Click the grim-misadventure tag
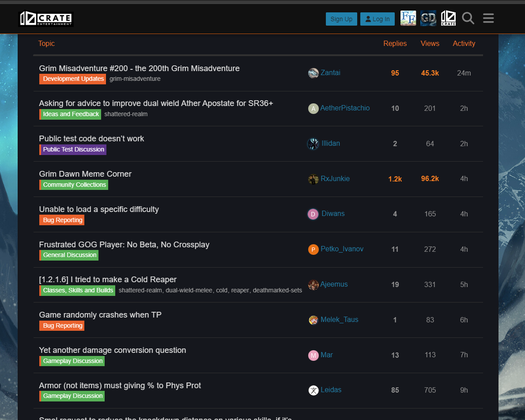 (135, 79)
